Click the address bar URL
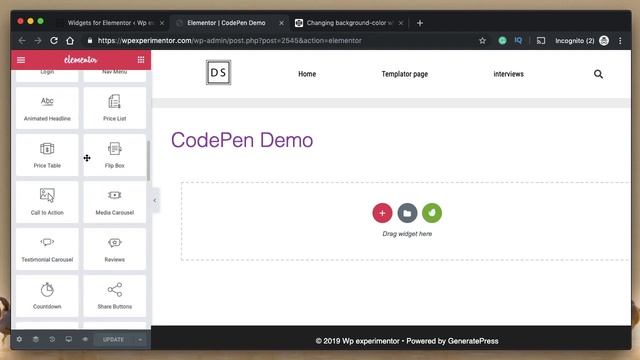 [229, 40]
